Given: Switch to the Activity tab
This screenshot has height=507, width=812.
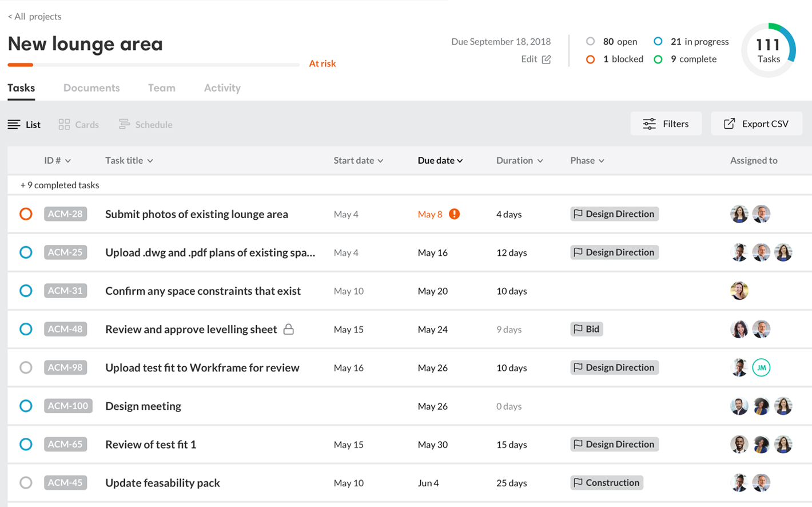Looking at the screenshot, I should (x=222, y=88).
